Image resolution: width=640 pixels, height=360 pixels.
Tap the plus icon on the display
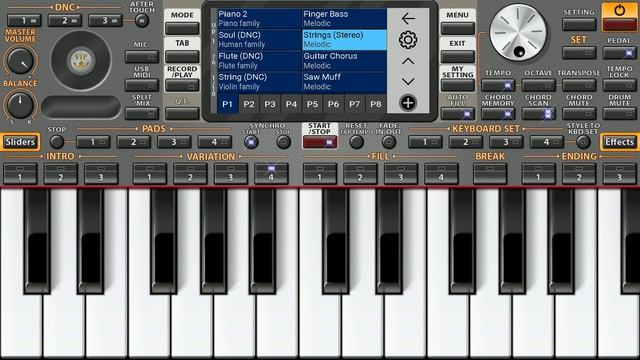coord(408,103)
